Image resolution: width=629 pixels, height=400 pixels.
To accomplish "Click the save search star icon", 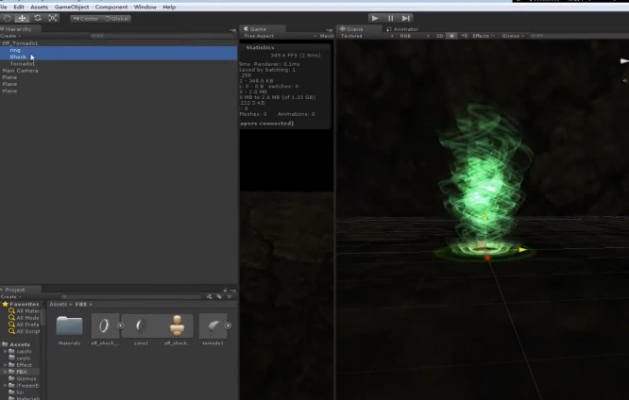I will pos(229,296).
